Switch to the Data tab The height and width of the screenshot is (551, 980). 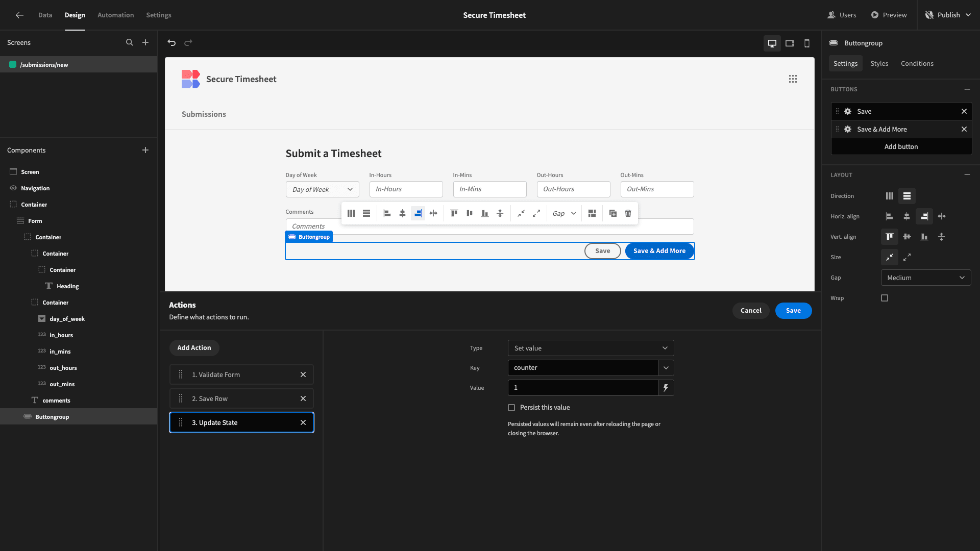coord(45,15)
